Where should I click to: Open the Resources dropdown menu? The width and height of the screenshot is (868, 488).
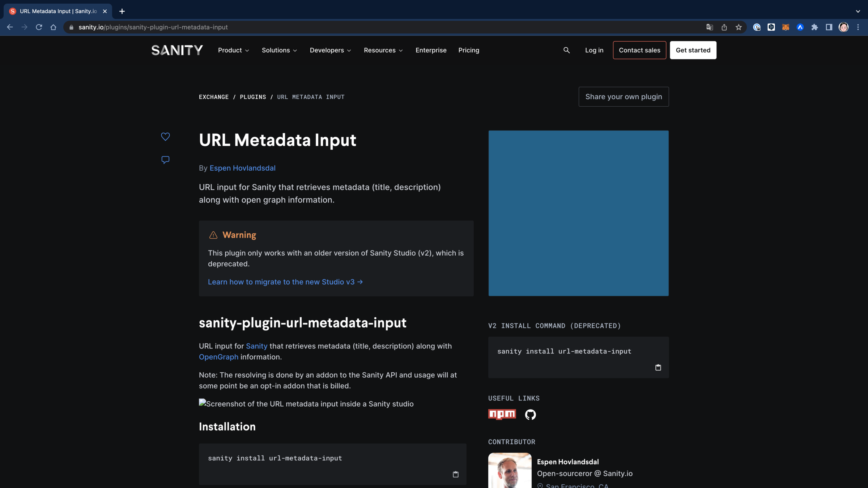(383, 50)
